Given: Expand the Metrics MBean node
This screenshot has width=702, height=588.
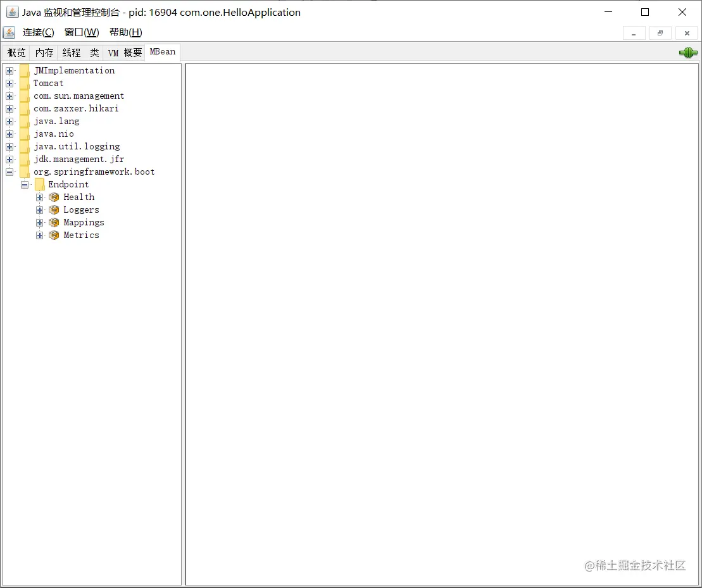Looking at the screenshot, I should (x=39, y=235).
